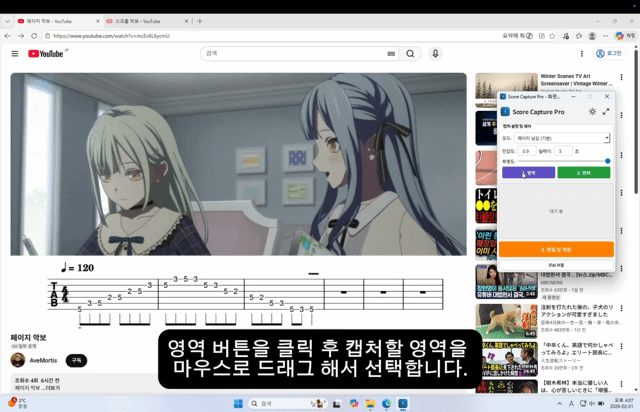640x412 pixels.
Task: Click the YouTube search magnifier button
Action: click(x=410, y=53)
